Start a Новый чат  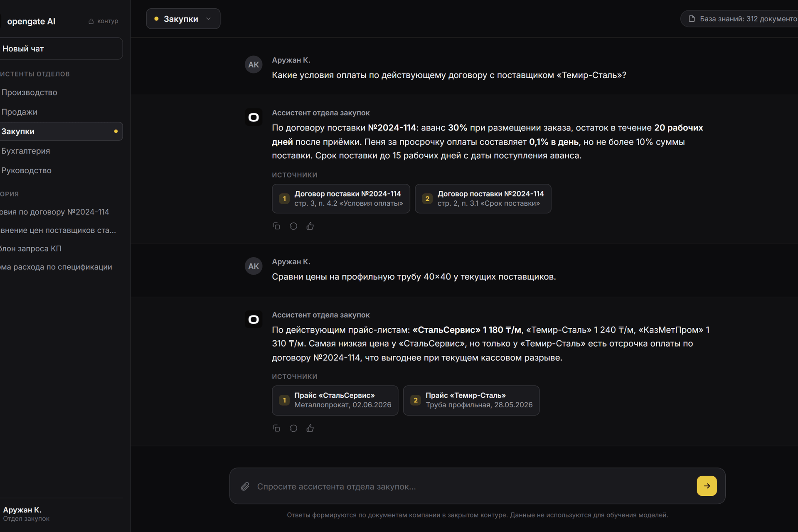(x=61, y=49)
